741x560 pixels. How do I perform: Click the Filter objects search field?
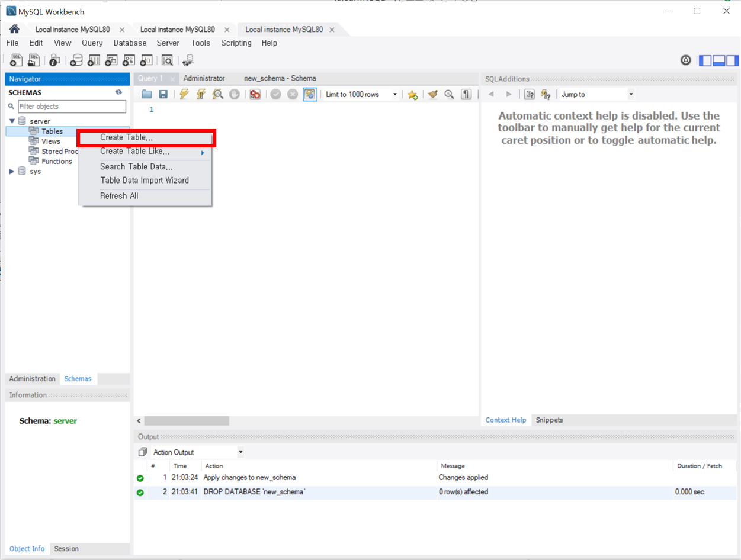point(72,107)
